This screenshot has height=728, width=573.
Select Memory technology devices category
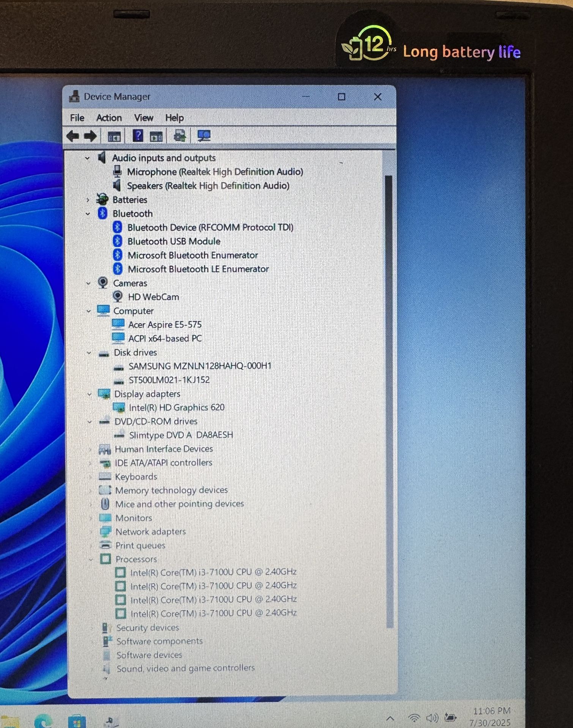(x=171, y=490)
